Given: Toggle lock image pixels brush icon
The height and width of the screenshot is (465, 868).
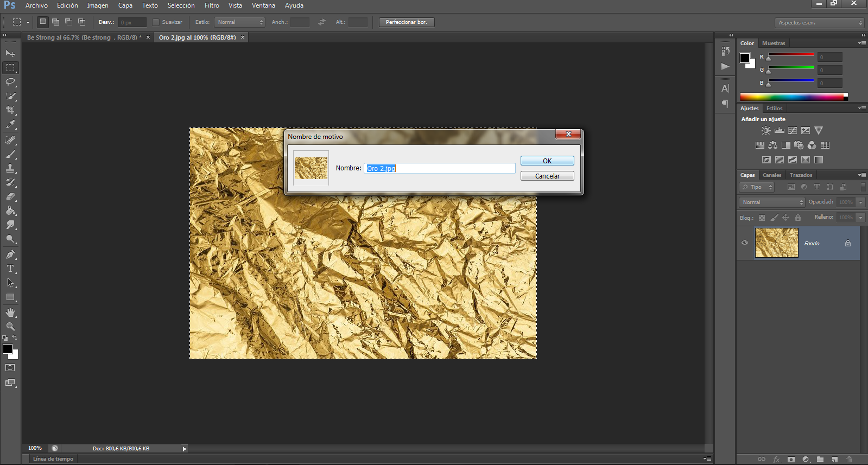Looking at the screenshot, I should pos(774,218).
